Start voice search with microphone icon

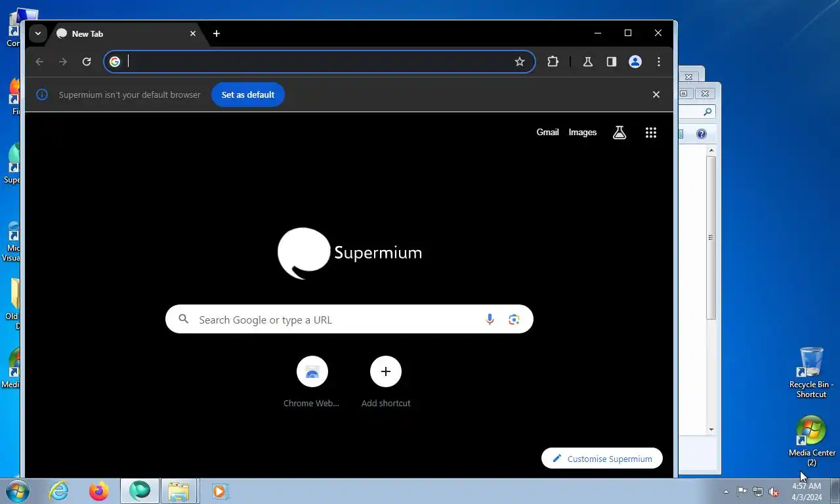click(490, 319)
